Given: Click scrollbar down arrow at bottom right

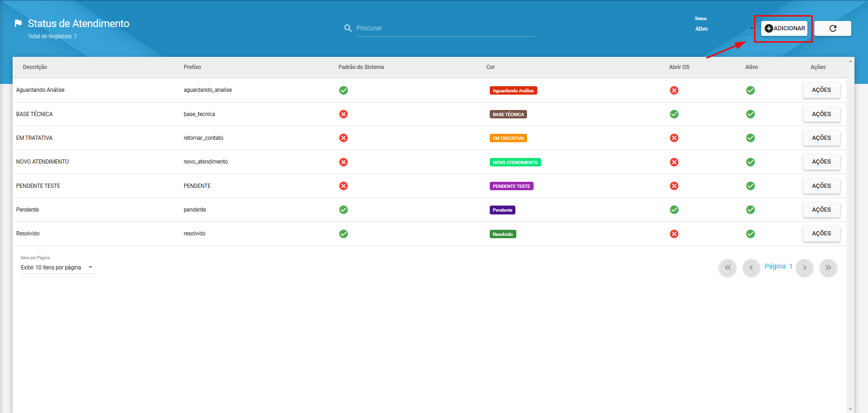Looking at the screenshot, I should (x=850, y=409).
